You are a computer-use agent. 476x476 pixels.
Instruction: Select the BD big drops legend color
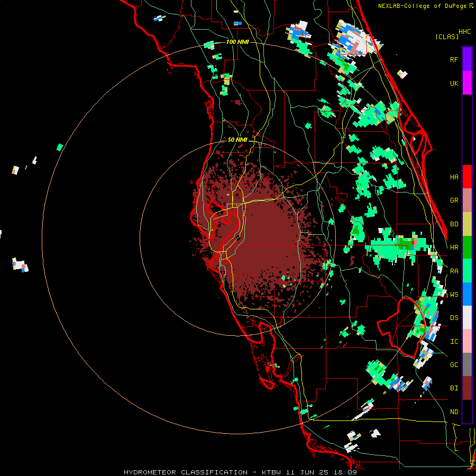tap(467, 224)
